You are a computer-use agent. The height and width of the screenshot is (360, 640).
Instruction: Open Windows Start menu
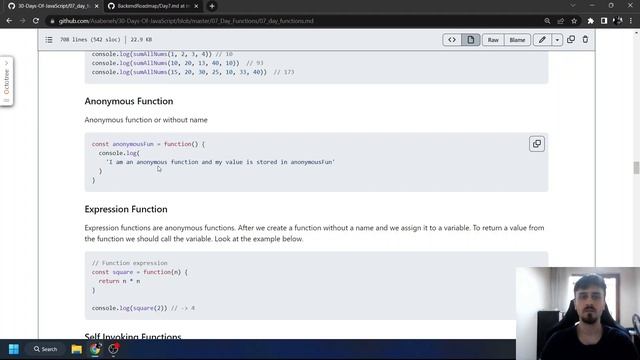point(14,349)
